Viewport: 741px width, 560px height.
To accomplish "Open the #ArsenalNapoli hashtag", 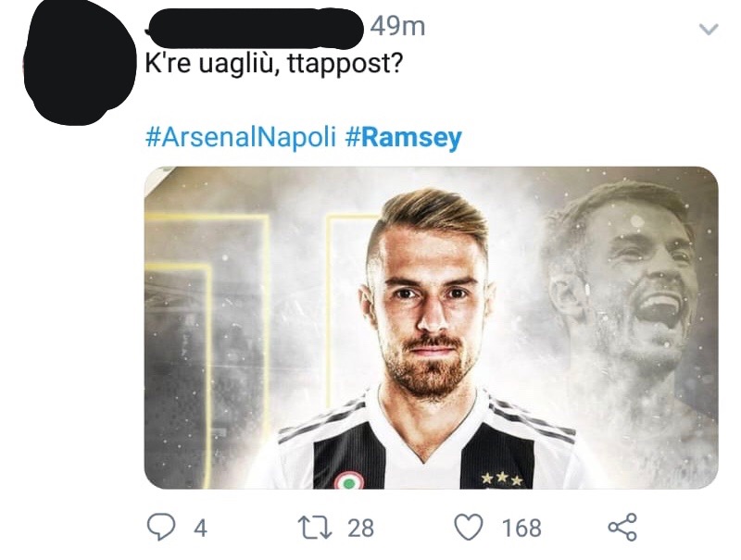I will click(242, 138).
